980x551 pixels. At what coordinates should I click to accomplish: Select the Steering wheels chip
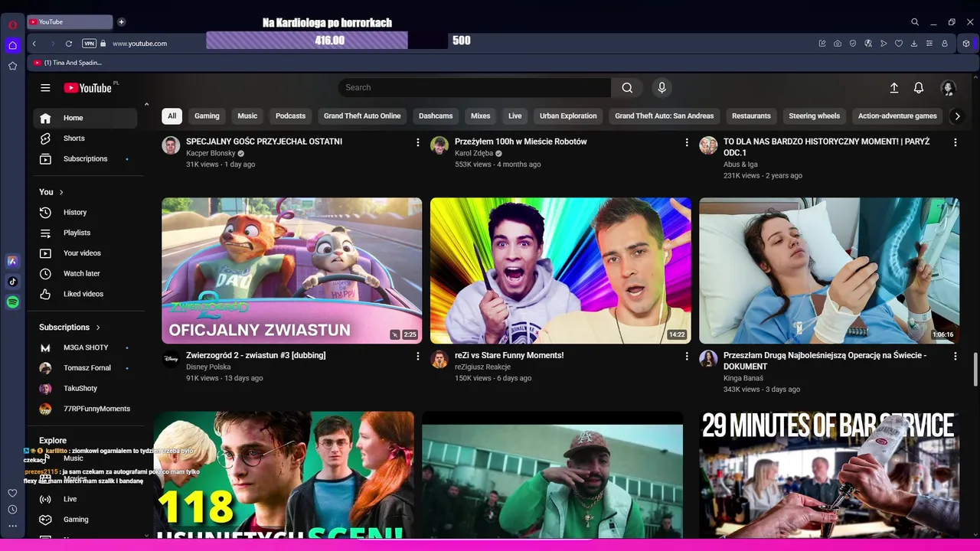(x=814, y=116)
